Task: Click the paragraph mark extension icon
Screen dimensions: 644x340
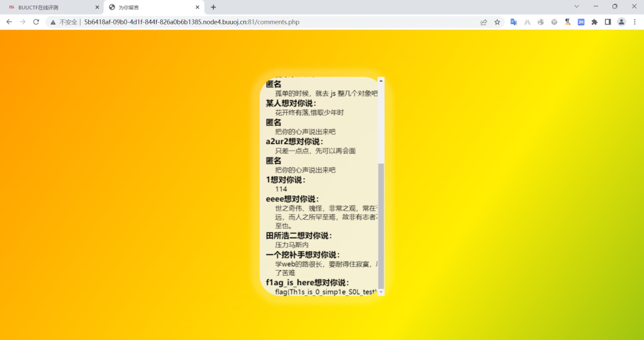Action: point(567,21)
